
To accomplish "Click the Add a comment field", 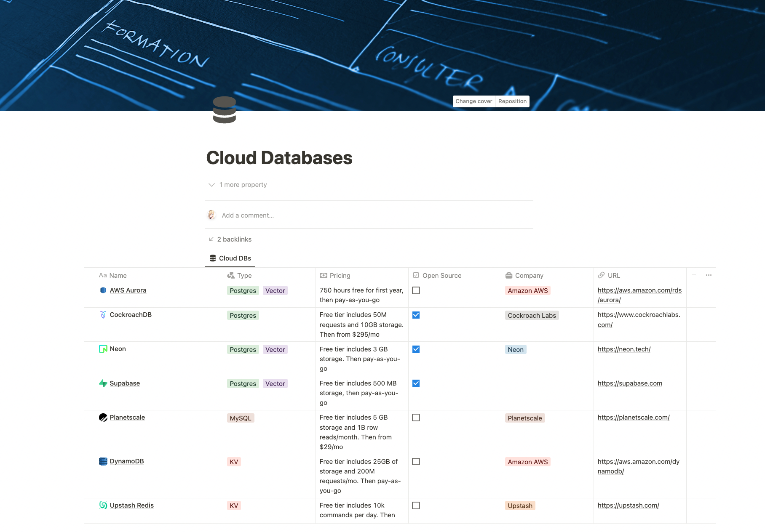I will pyautogui.click(x=248, y=215).
